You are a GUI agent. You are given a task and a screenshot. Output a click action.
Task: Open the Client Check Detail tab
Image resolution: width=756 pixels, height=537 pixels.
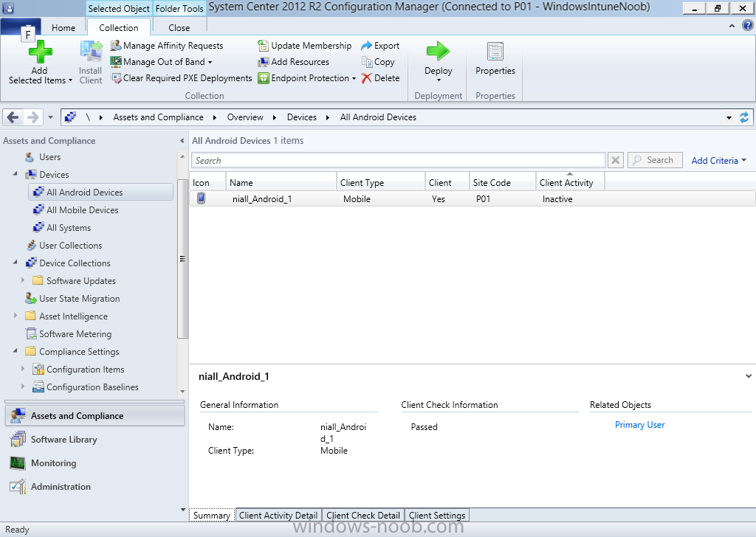tap(363, 516)
